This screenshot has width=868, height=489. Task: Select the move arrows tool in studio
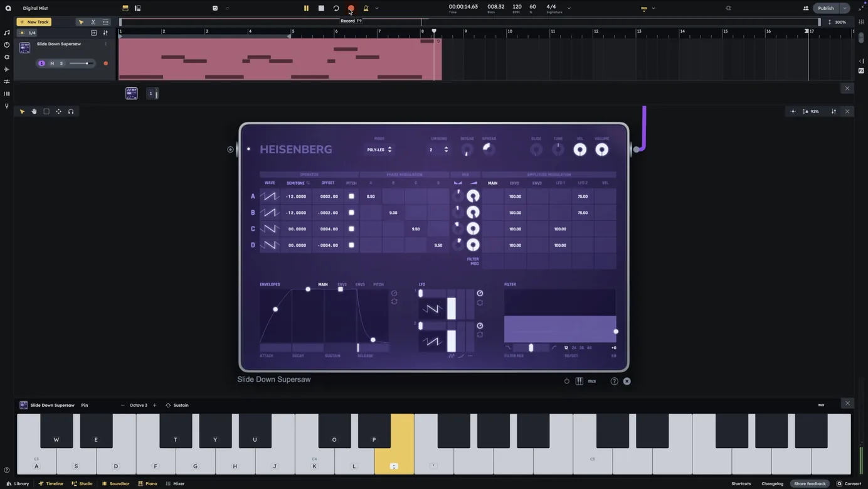pos(58,112)
